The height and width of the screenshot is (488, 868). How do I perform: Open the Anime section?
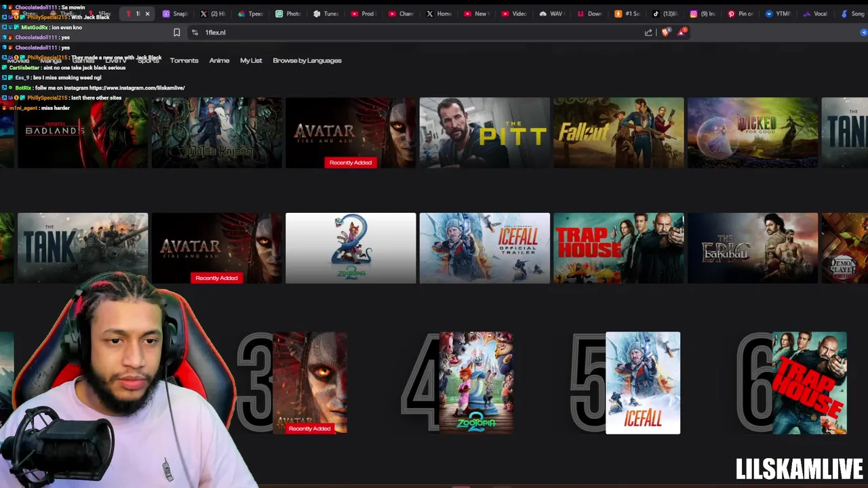point(219,60)
